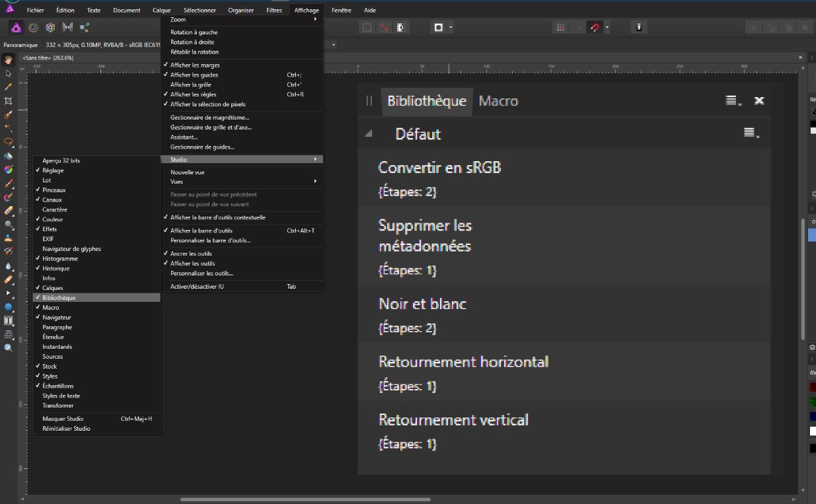Select the Sans titre document tab
The image size is (816, 504).
point(48,58)
